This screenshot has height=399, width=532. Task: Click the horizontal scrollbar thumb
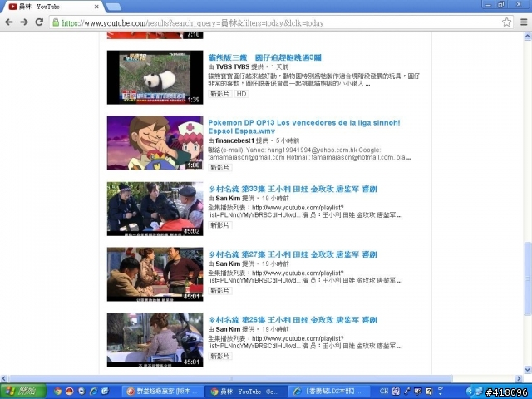(x=231, y=378)
